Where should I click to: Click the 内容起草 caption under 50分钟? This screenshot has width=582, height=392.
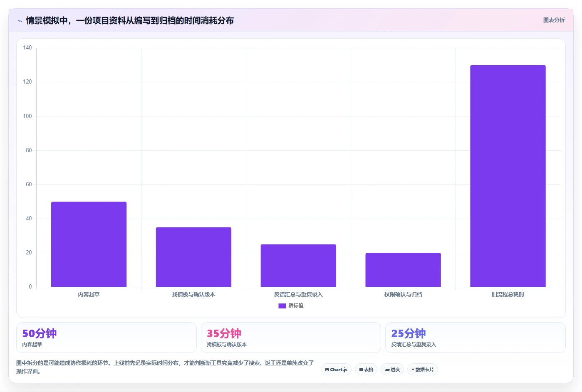(32, 345)
